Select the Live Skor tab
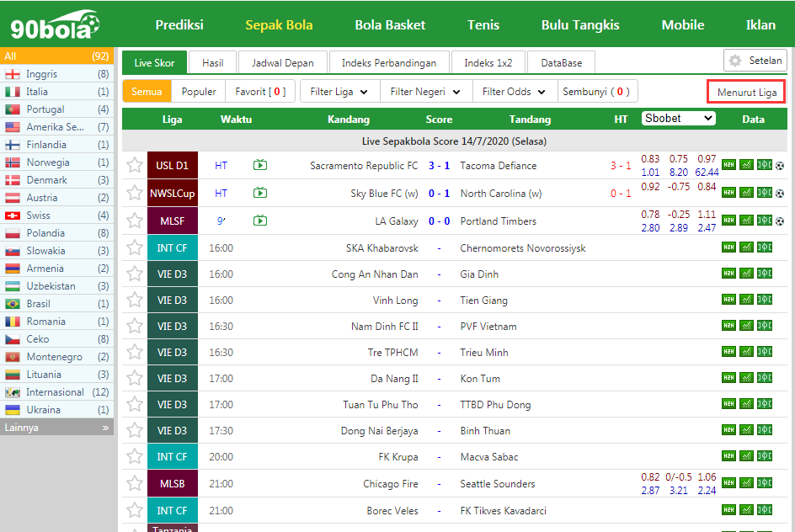The width and height of the screenshot is (795, 532). click(x=154, y=63)
